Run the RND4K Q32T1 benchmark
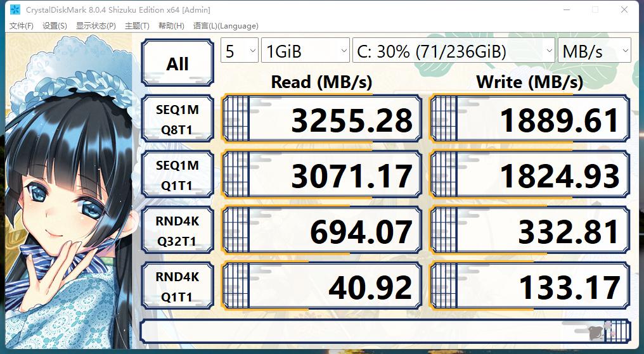644x354 pixels. pyautogui.click(x=177, y=232)
